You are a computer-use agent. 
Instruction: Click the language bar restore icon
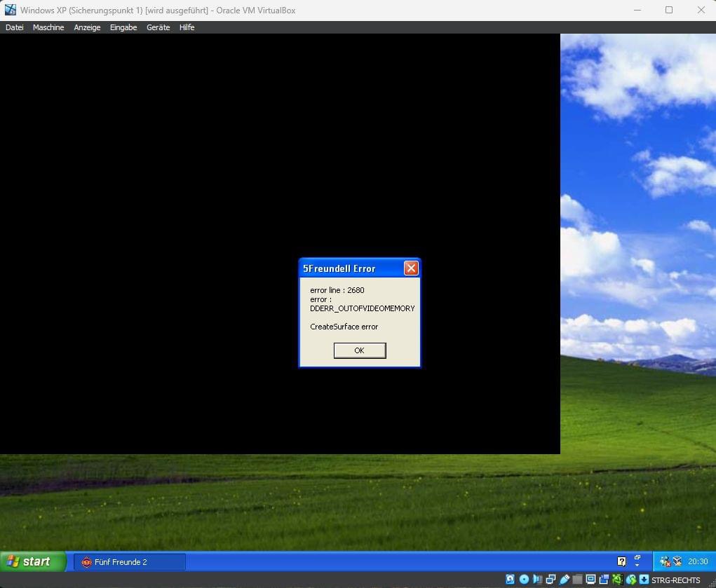[x=637, y=557]
